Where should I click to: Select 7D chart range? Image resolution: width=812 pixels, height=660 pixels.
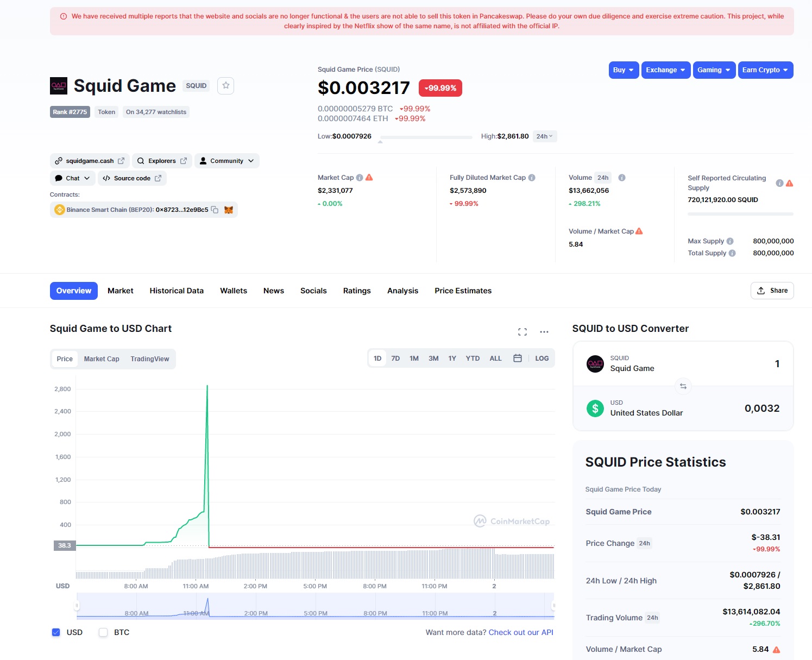(x=395, y=359)
